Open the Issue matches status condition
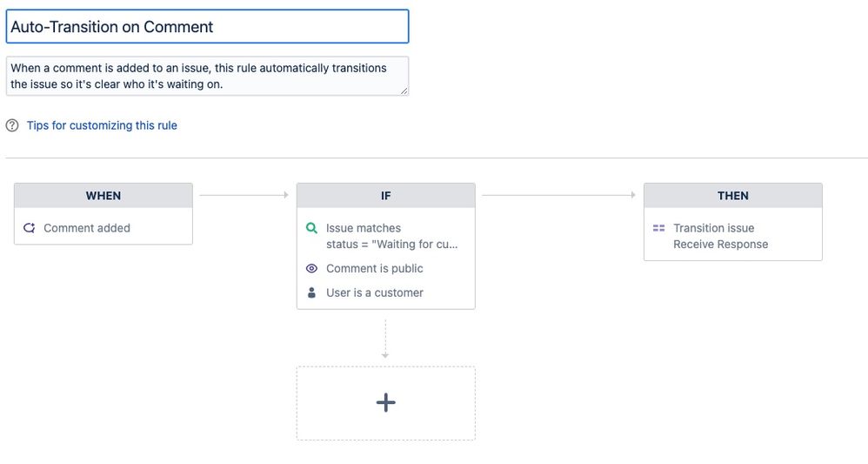The image size is (868, 464). (391, 236)
